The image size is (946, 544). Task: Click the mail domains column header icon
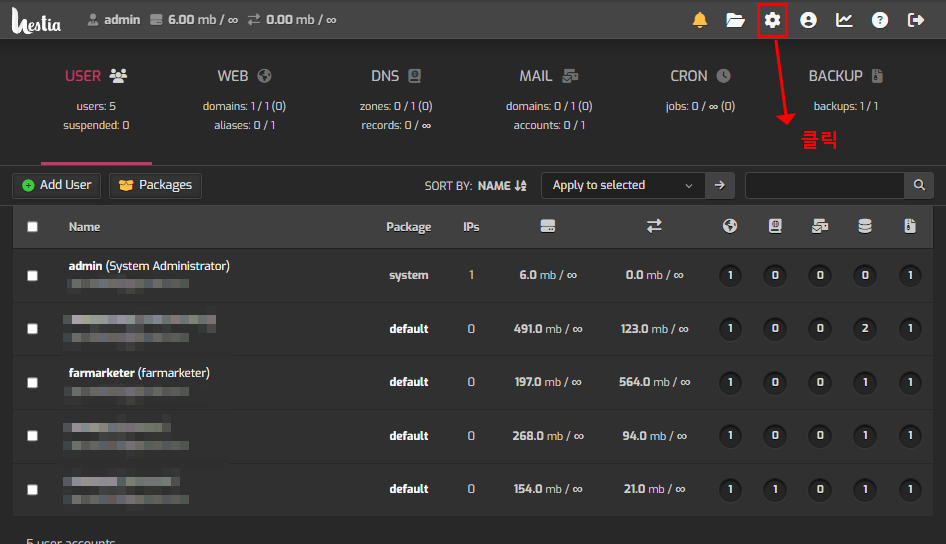click(820, 226)
